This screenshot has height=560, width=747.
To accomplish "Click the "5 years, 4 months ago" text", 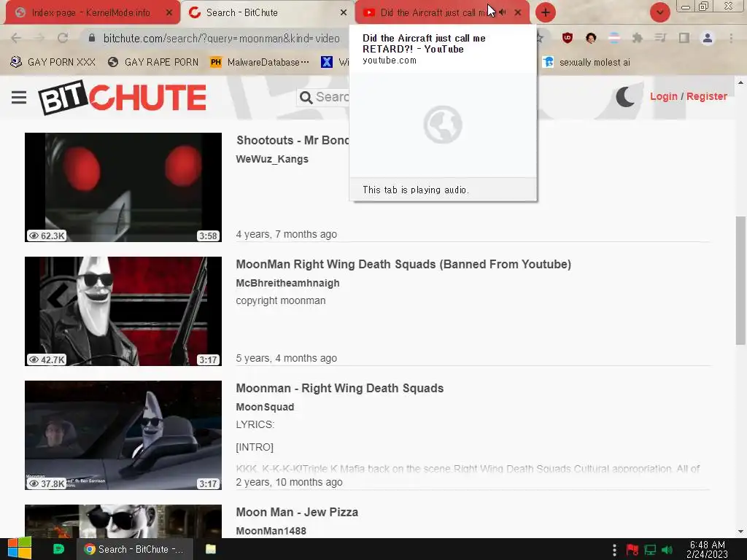I will 286,358.
